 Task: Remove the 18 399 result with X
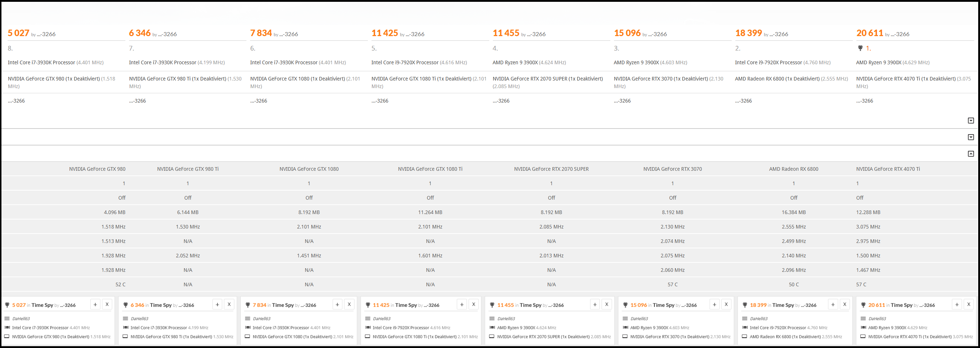[844, 304]
